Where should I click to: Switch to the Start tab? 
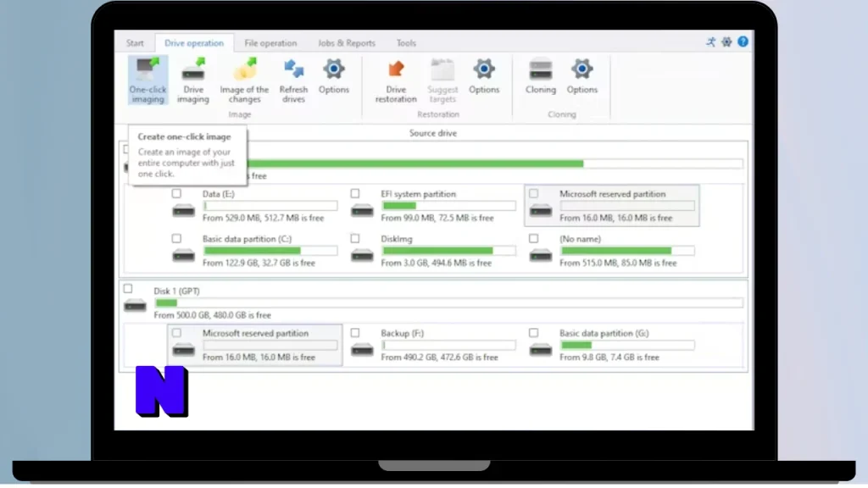click(135, 42)
